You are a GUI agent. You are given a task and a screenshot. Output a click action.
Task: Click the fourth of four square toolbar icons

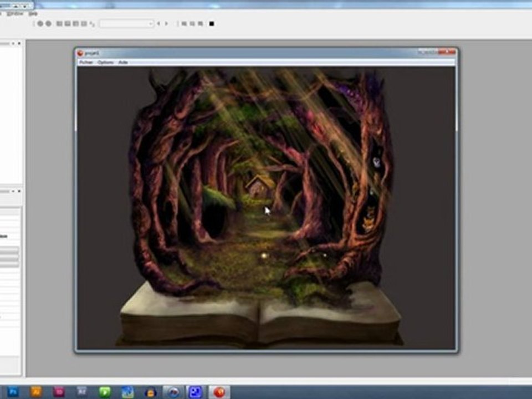84,23
